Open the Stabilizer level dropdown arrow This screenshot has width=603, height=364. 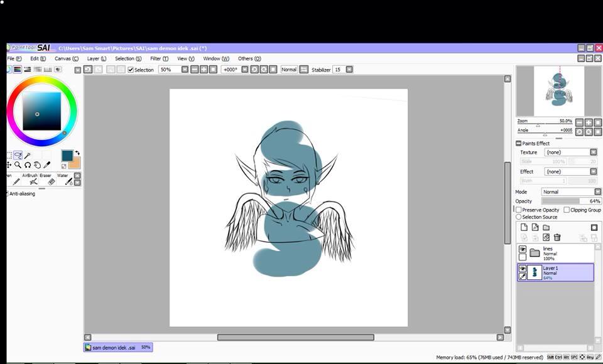click(x=349, y=70)
